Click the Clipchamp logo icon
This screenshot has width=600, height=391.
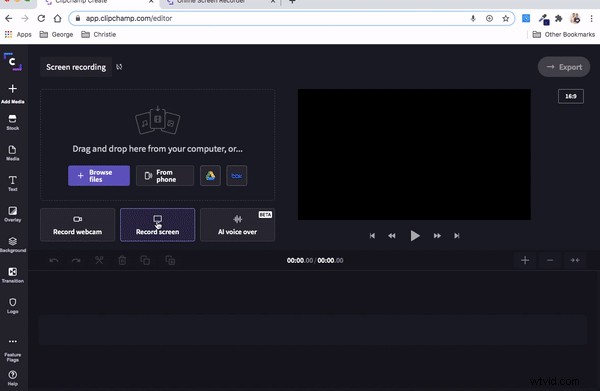click(13, 62)
